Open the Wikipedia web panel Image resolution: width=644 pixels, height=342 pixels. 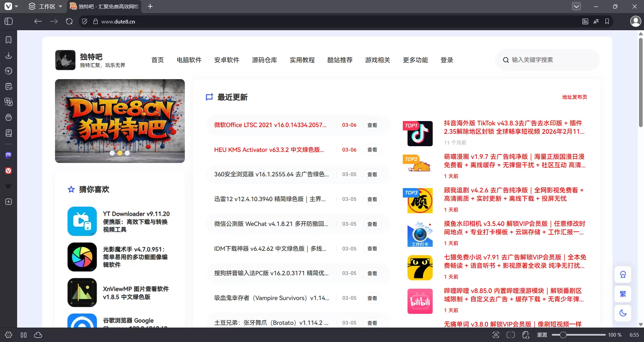point(8,186)
